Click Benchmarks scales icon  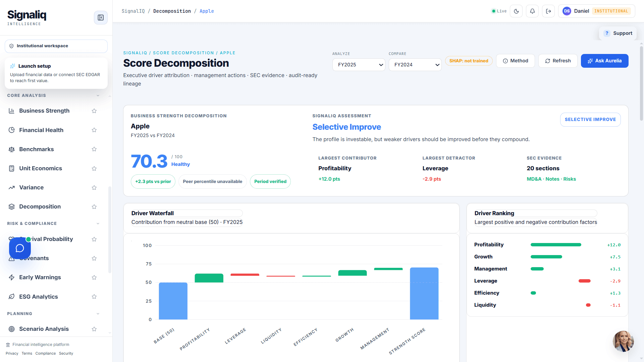11,149
